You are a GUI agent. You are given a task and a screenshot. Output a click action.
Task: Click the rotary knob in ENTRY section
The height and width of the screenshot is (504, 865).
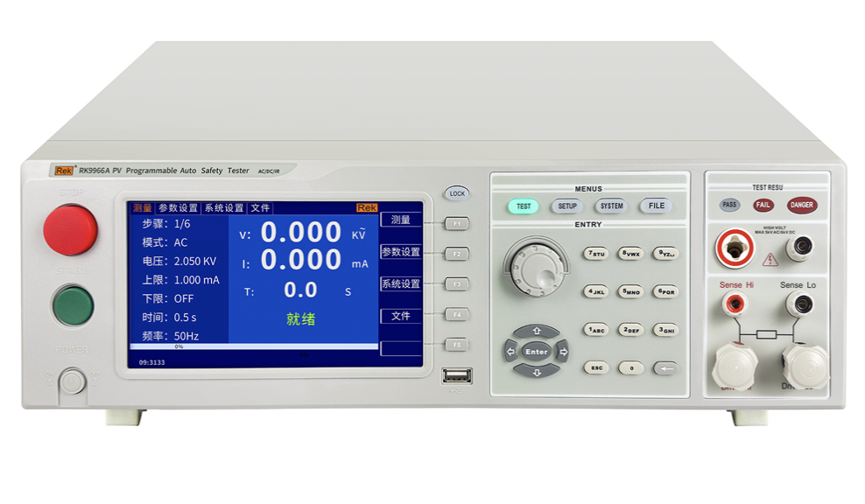point(538,264)
